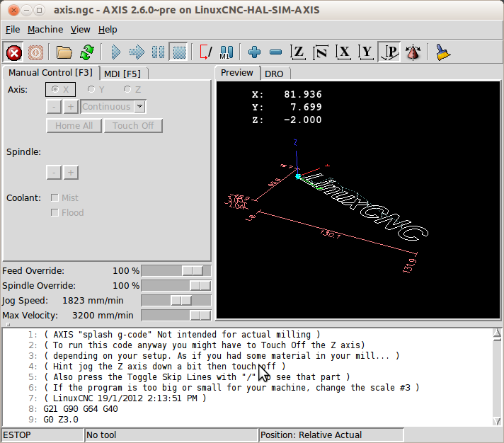
Task: Toggle rotate mode cone icon
Action: coord(413,52)
